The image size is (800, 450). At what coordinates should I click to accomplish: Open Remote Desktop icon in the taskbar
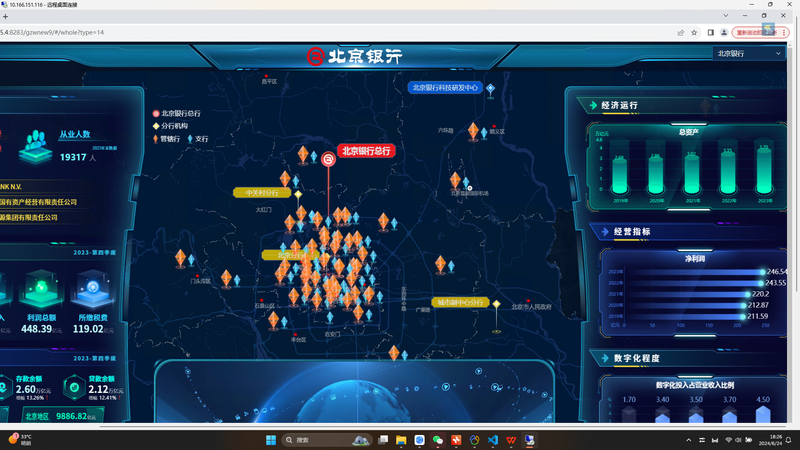point(530,440)
